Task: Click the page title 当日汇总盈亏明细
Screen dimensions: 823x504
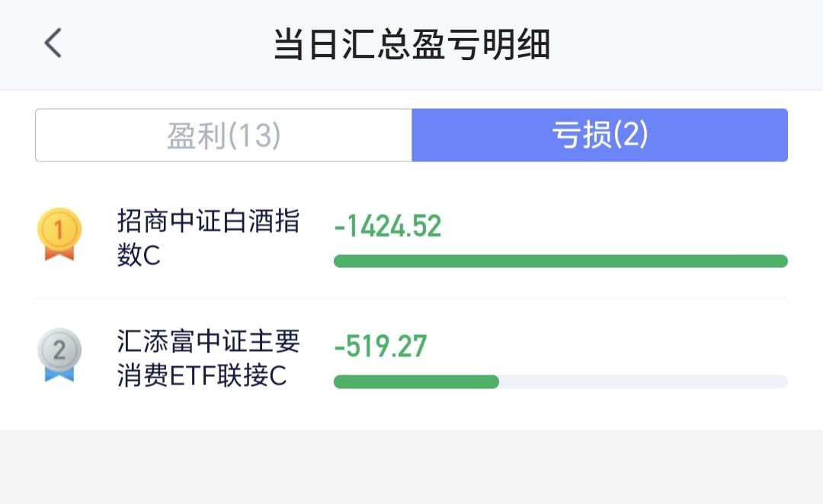Action: tap(412, 44)
